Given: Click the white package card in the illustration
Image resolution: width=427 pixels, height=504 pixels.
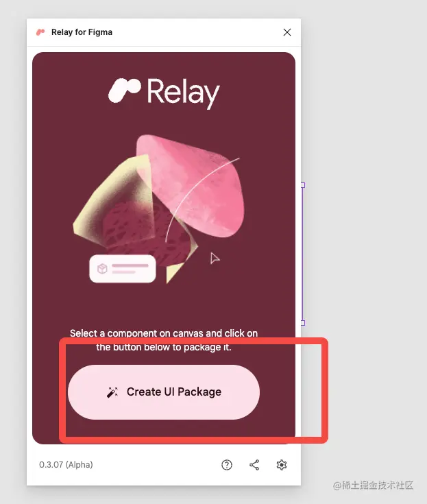Looking at the screenshot, I should (123, 268).
